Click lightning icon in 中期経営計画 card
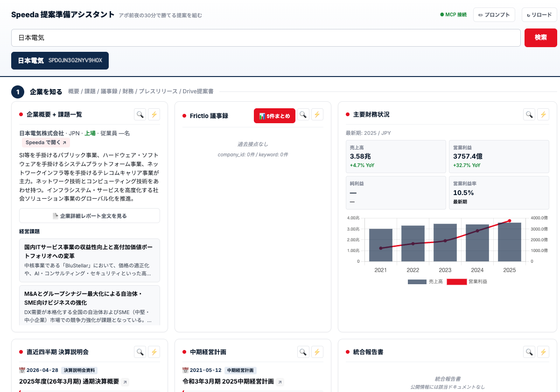 click(x=317, y=352)
